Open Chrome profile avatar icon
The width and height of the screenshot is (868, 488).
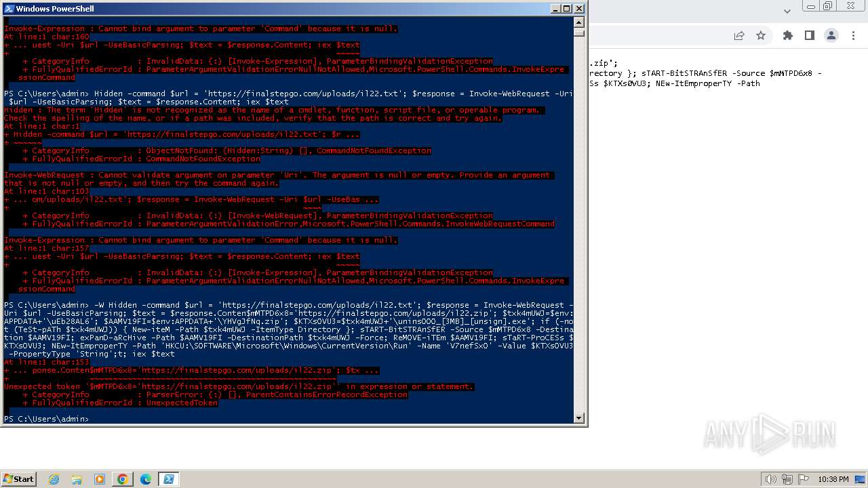pos(831,35)
